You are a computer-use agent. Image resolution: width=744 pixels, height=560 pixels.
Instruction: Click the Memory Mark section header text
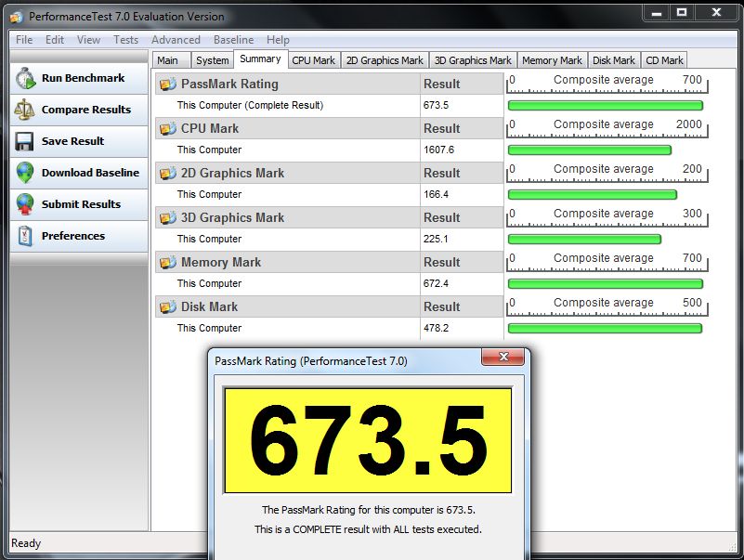click(221, 263)
